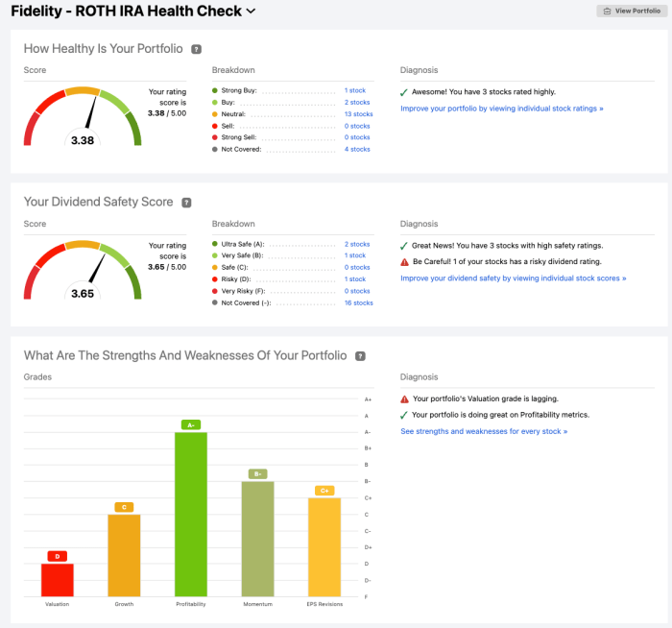Open the Not Covered (-) 16 stocks link
The height and width of the screenshot is (628, 672).
(359, 302)
